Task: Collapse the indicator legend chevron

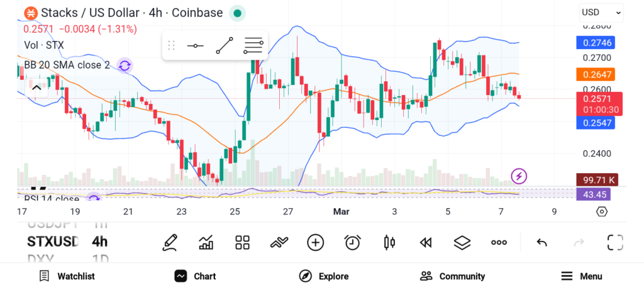Action: (x=36, y=87)
